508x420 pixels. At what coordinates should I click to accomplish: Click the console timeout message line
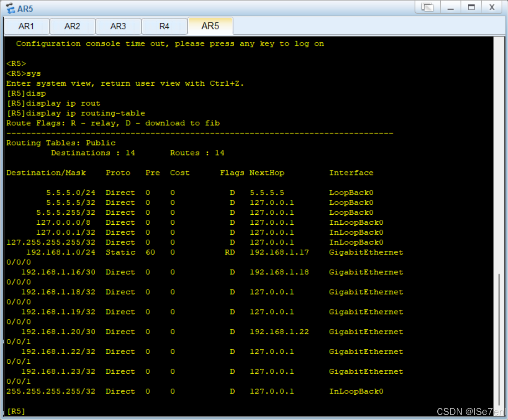click(170, 44)
